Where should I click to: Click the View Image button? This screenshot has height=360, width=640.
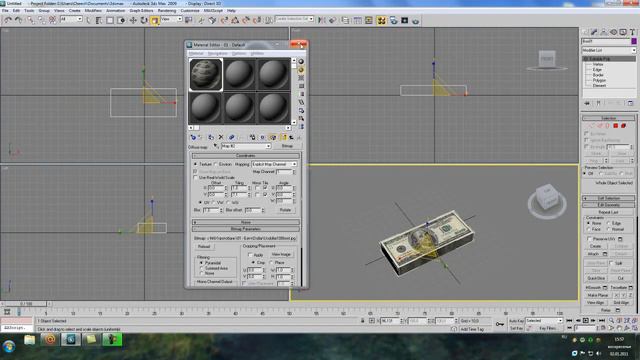pos(281,254)
